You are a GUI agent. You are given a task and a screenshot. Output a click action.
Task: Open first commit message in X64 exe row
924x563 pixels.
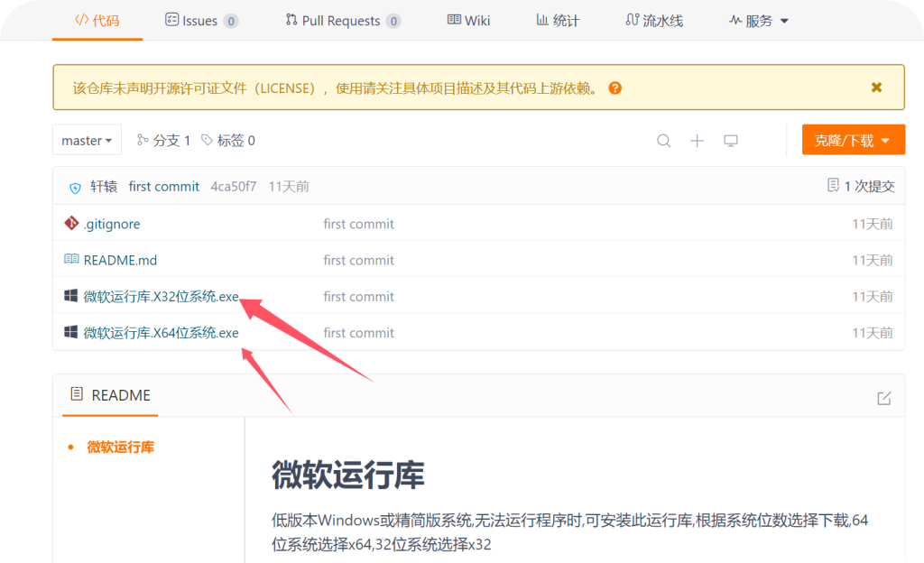tap(359, 333)
